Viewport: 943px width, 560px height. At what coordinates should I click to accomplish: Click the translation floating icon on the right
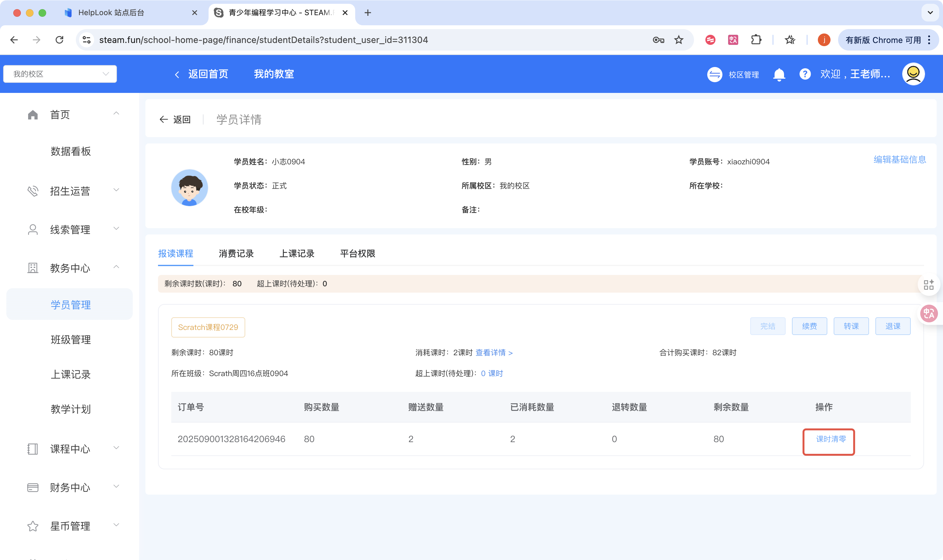929,313
